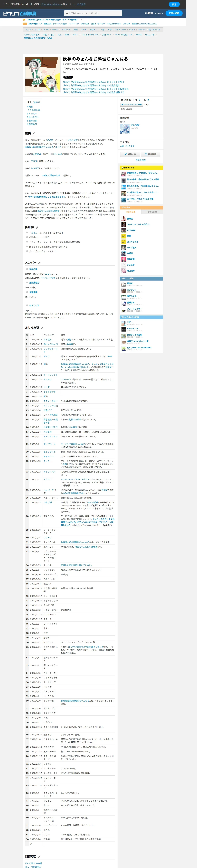Click the ログイン link in header
This screenshot has width=197, height=868.
[x=159, y=13]
